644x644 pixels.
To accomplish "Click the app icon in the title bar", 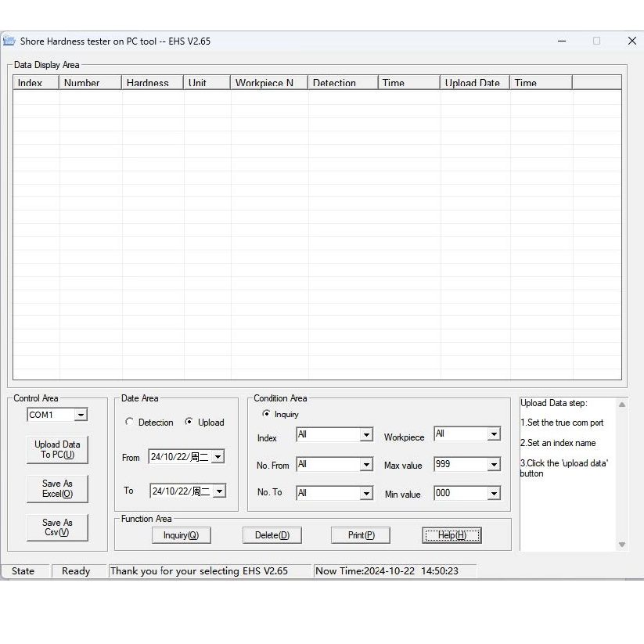I will tap(9, 41).
